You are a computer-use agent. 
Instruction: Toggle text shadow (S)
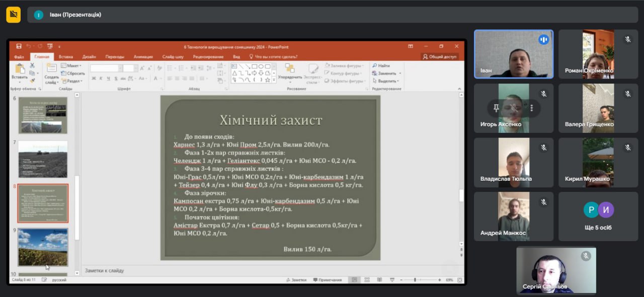(115, 79)
